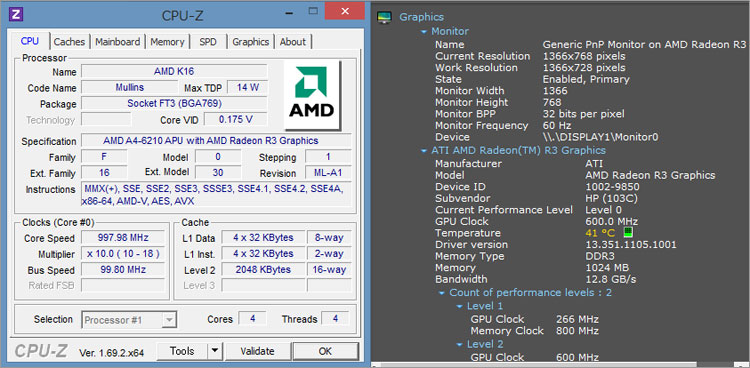Click the Specification field AMD A4-6210 APU
The height and width of the screenshot is (368, 750).
click(x=216, y=141)
